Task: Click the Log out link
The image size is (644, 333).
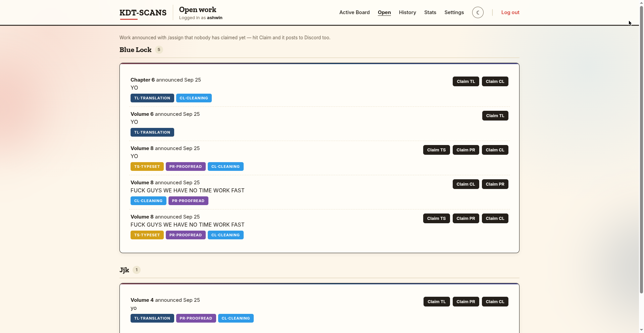Action: 510,12
